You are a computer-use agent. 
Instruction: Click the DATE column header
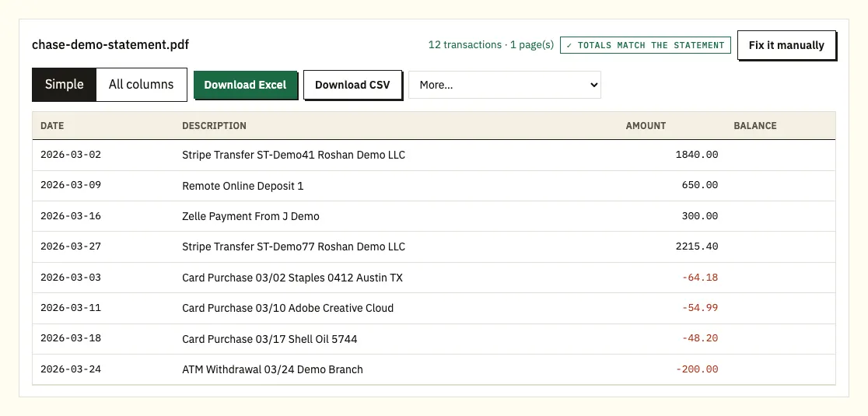[x=52, y=125]
